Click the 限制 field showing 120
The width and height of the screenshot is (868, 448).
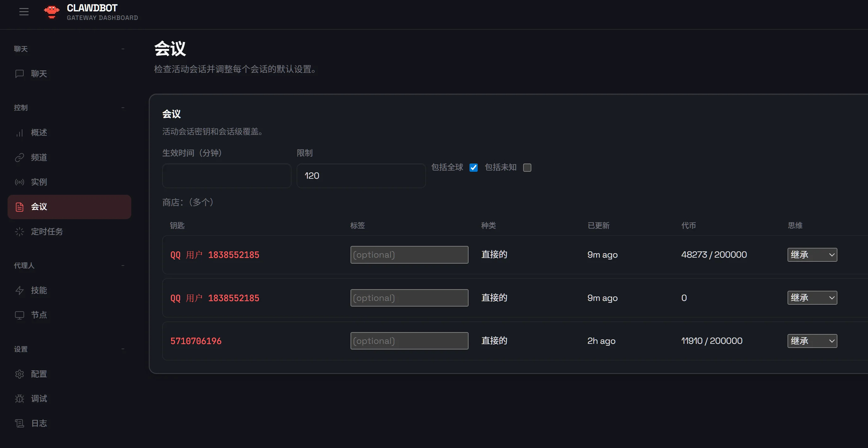click(x=361, y=176)
